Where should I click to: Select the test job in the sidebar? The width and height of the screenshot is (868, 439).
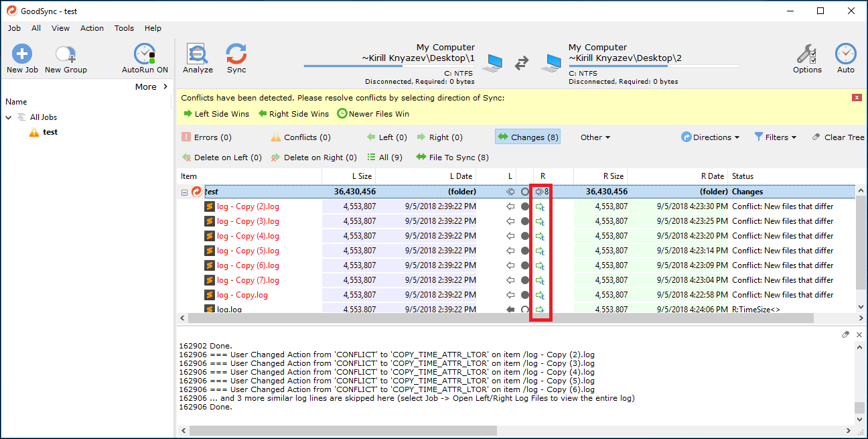50,132
